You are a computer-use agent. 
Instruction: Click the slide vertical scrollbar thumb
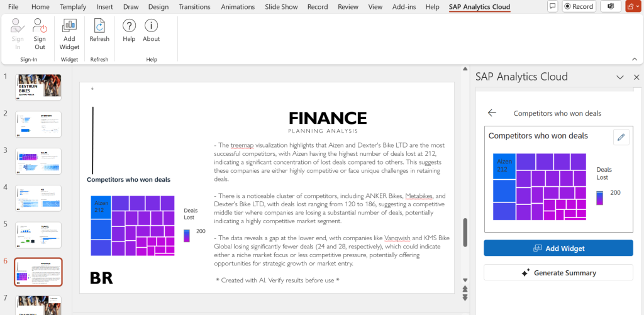pyautogui.click(x=465, y=232)
